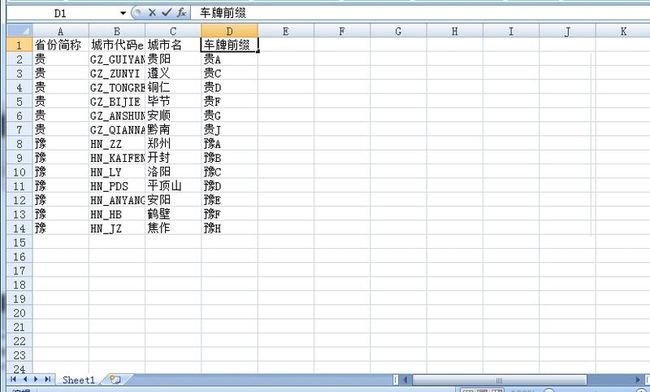Image resolution: width=650 pixels, height=392 pixels.
Task: Open the Insert Function fx dialog
Action: (x=181, y=13)
